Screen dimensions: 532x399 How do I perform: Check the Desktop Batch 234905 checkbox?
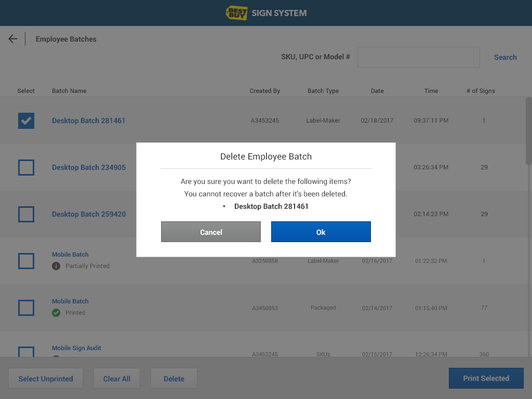26,168
